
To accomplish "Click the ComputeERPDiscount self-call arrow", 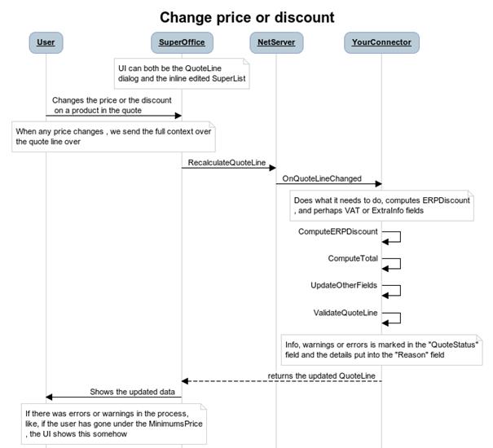I will 391,237.
